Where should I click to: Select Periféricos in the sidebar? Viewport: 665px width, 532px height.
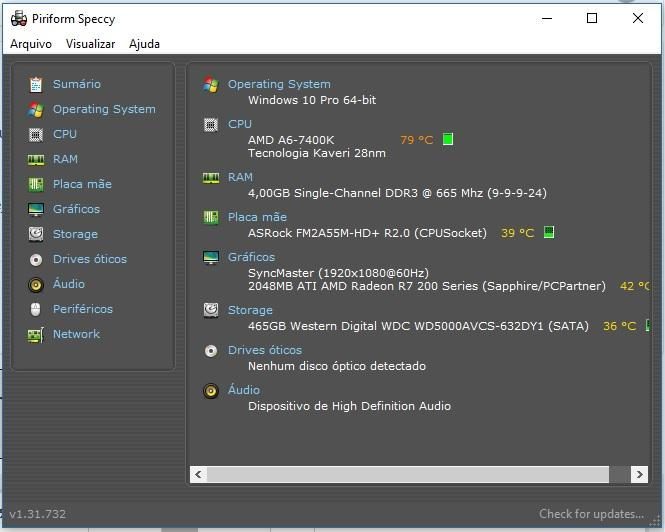[83, 309]
